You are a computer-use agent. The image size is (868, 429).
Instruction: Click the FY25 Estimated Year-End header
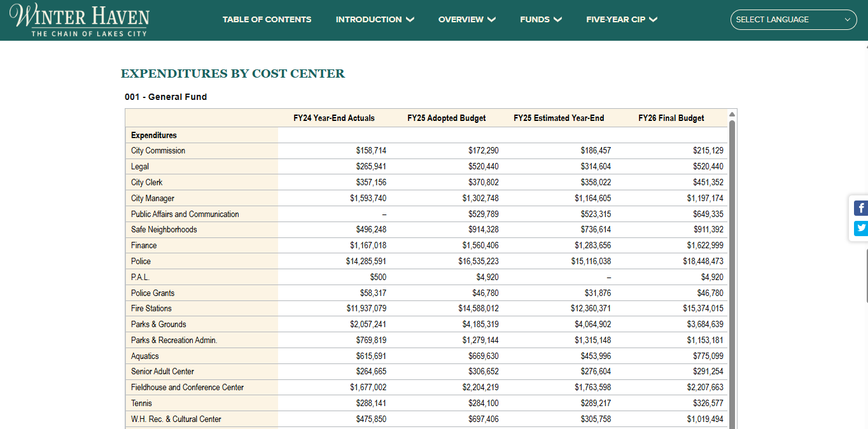coord(559,118)
